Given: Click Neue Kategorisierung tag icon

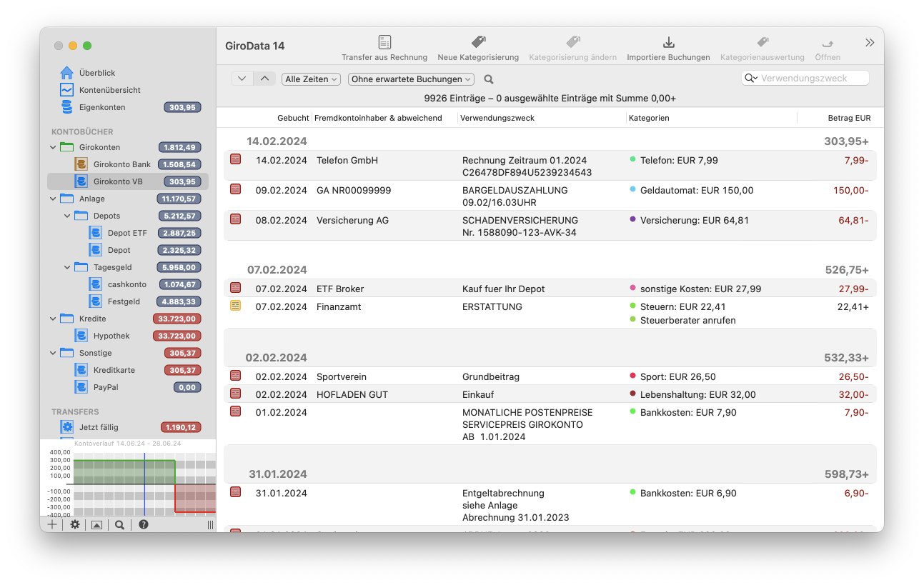Looking at the screenshot, I should pyautogui.click(x=478, y=42).
